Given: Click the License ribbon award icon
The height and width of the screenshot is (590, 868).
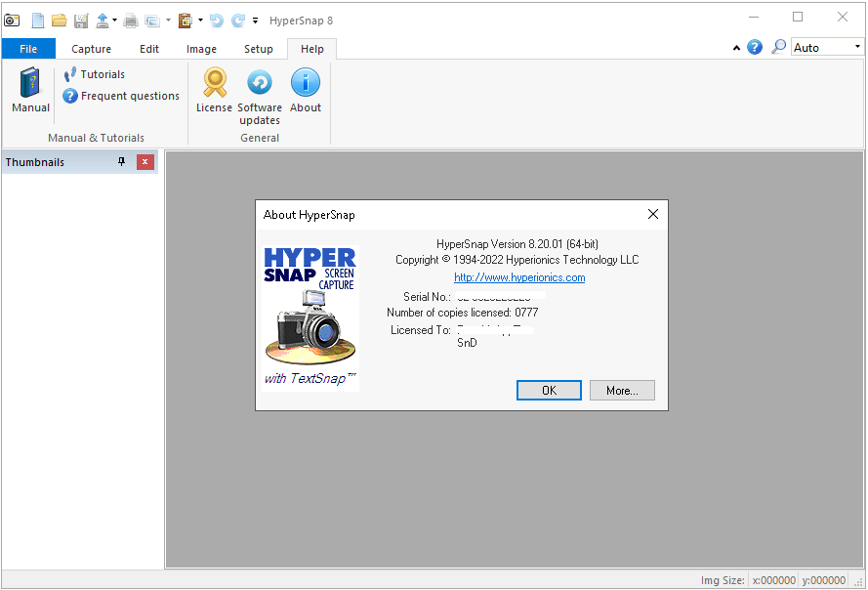Looking at the screenshot, I should 214,90.
